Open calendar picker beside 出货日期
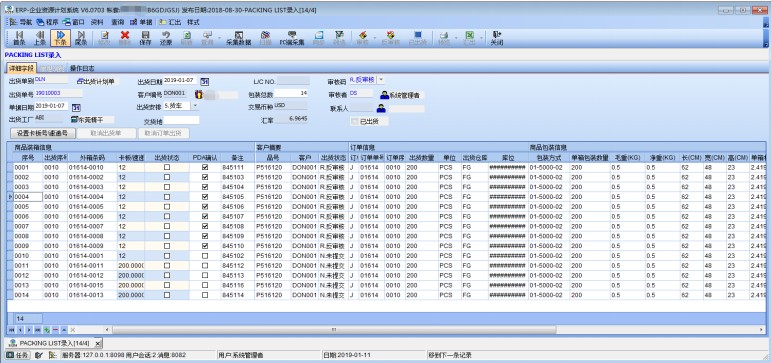Screen dimensions: 771x363 [x=206, y=81]
